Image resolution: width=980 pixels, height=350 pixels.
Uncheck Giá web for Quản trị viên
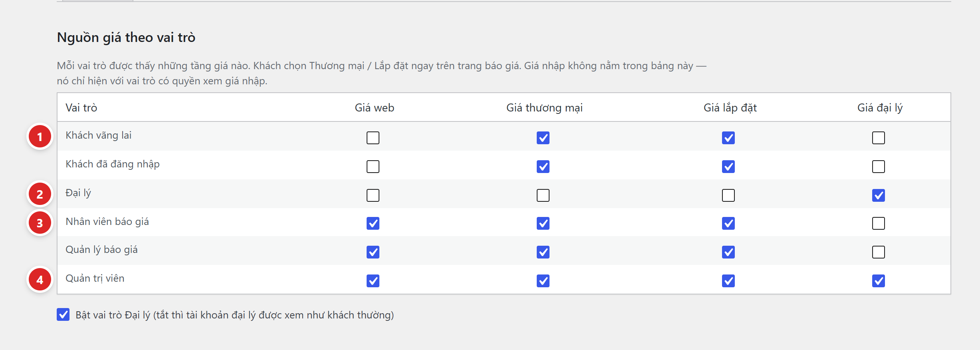click(373, 281)
